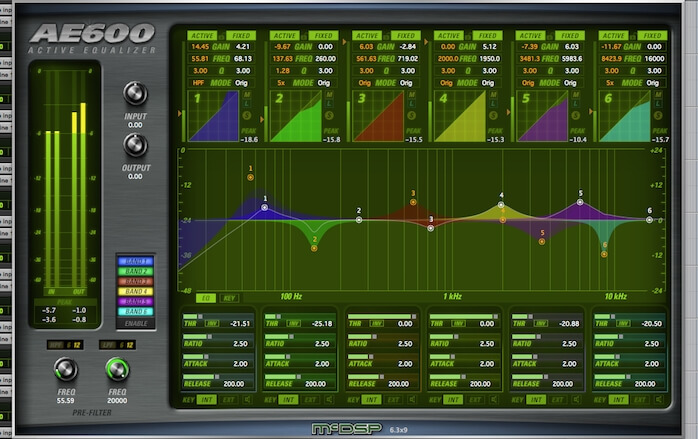This screenshot has height=439, width=698.
Task: Toggle band 1 threshold INV button
Action: 212,324
